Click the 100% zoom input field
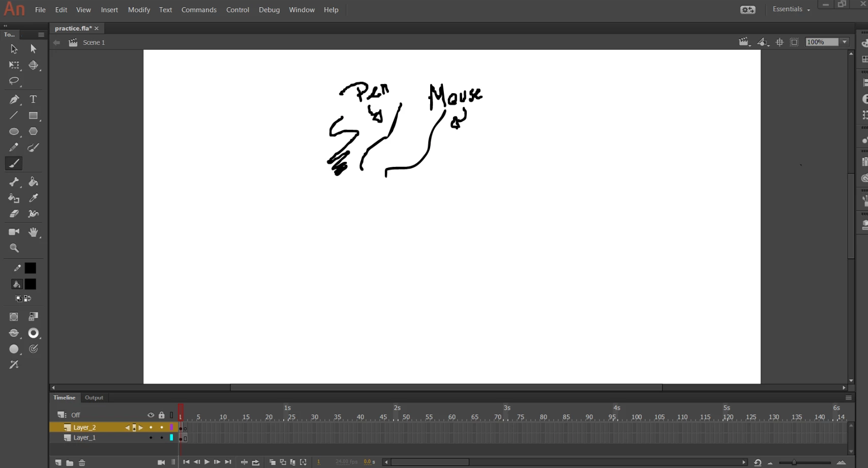868x468 pixels. [x=822, y=42]
